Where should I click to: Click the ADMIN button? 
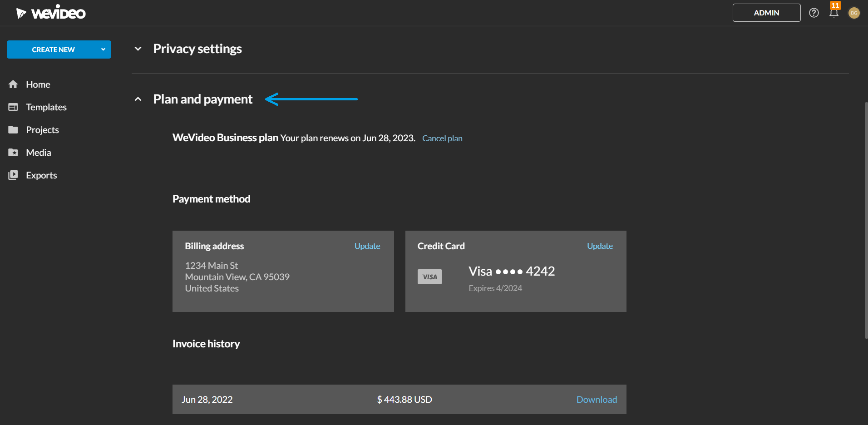click(x=766, y=13)
